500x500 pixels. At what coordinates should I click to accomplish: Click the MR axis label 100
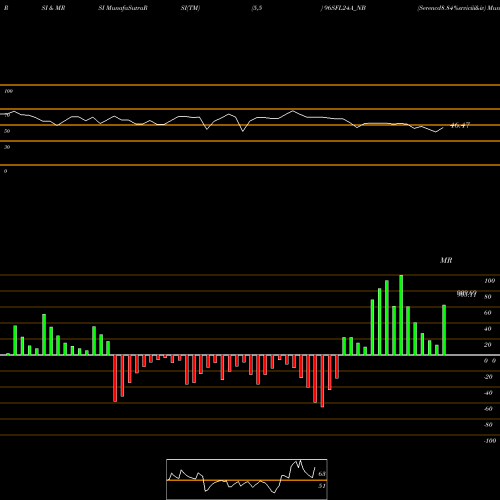489,281
